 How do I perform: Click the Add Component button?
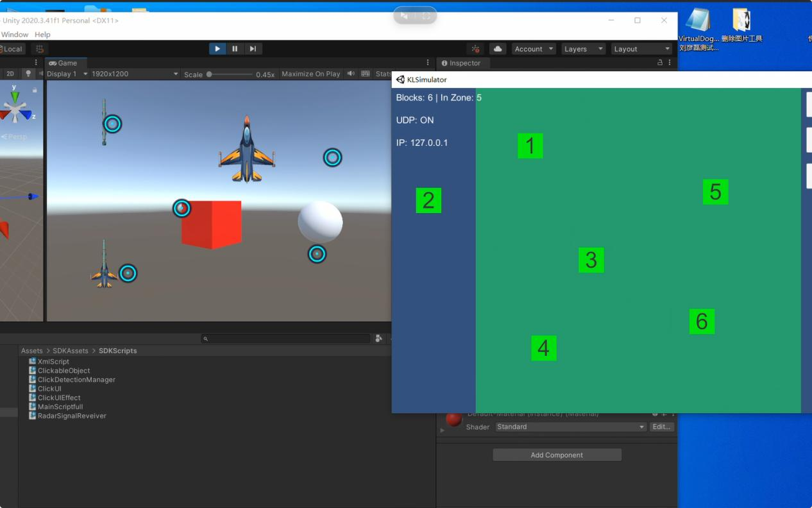tap(557, 455)
